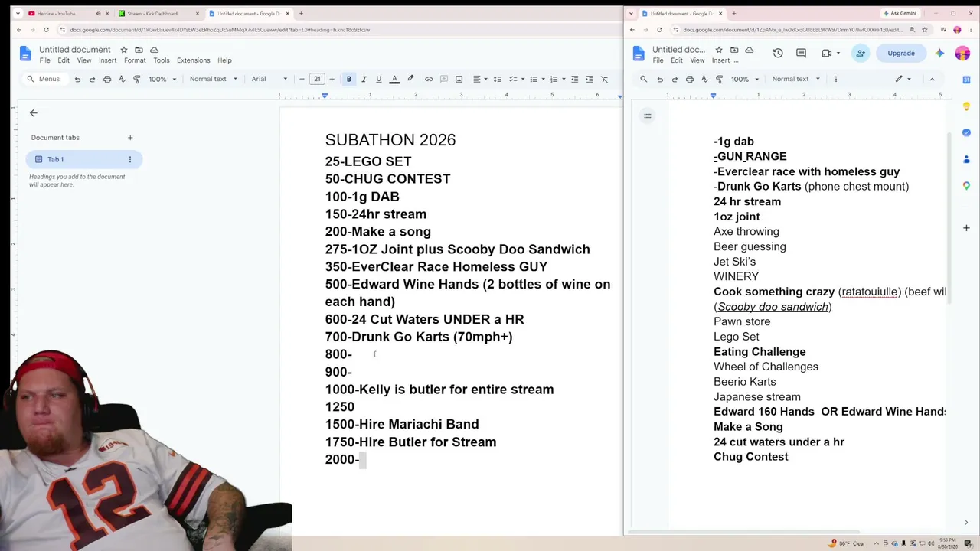This screenshot has height=551, width=980.
Task: Share the right document
Action: 861,53
